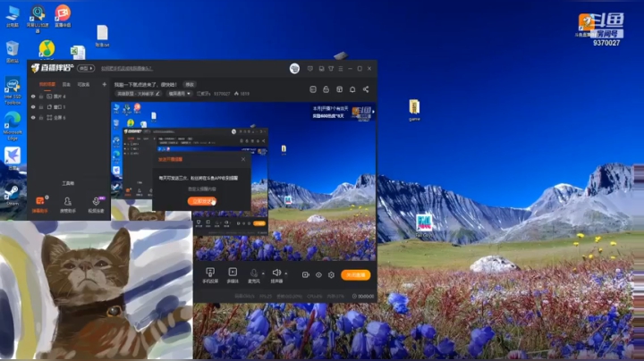Open 弹幕助手 in the toolbox
The height and width of the screenshot is (361, 644).
coord(40,205)
